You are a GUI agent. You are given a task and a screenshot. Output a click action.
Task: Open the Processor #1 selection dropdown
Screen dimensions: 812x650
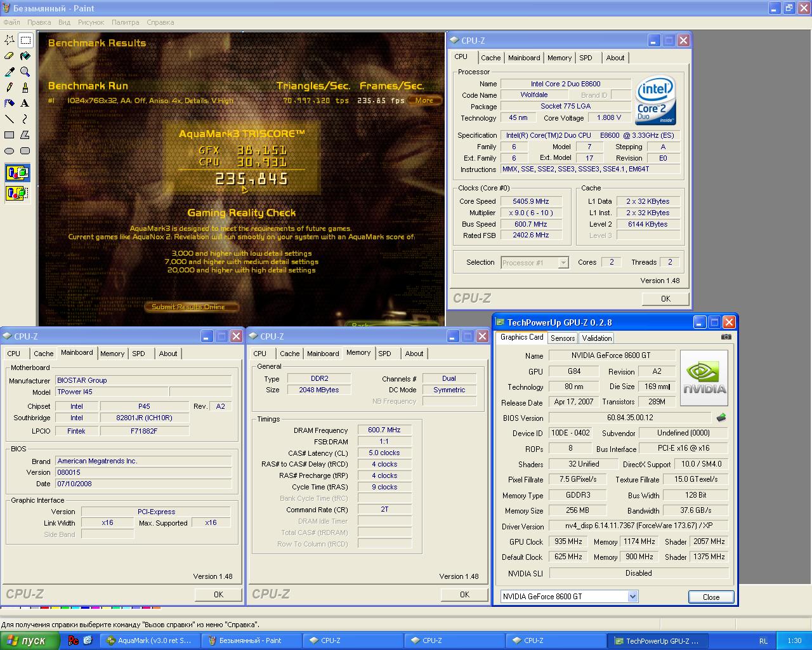563,262
